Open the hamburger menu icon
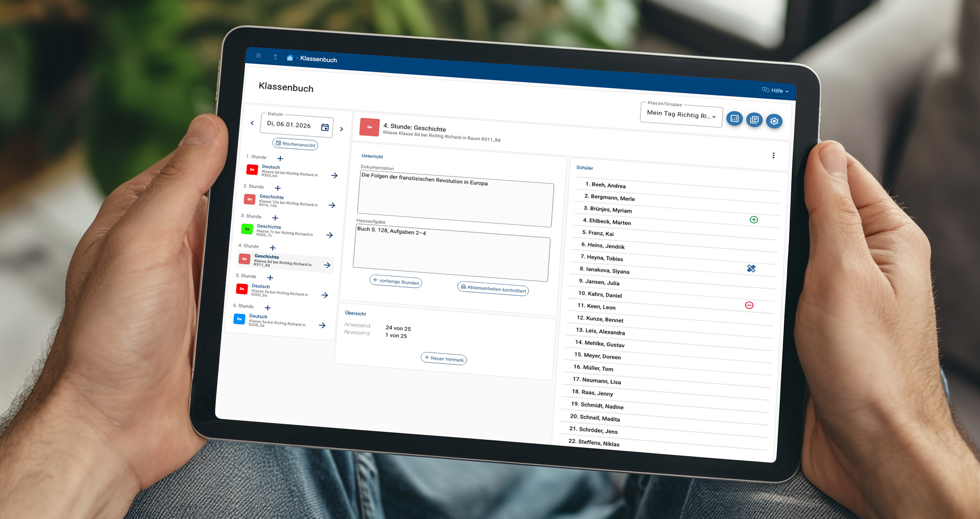The width and height of the screenshot is (980, 519). click(258, 56)
